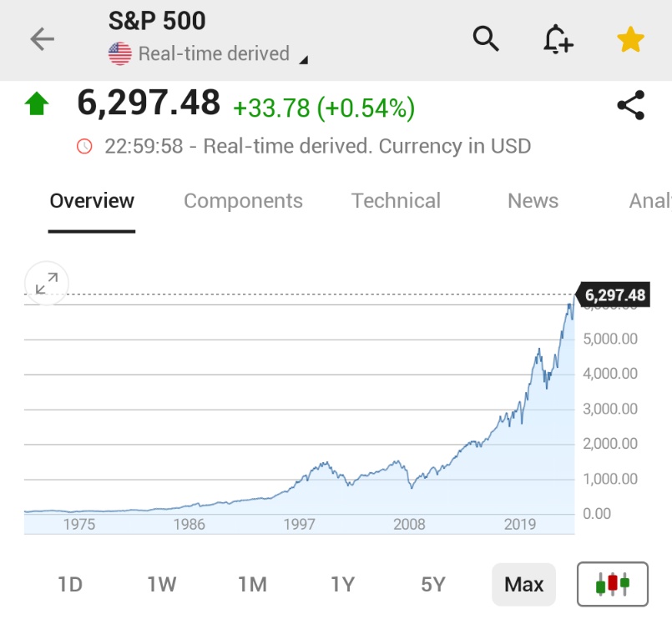
Task: Tap the red clock icon beside timestamp
Action: tap(84, 146)
